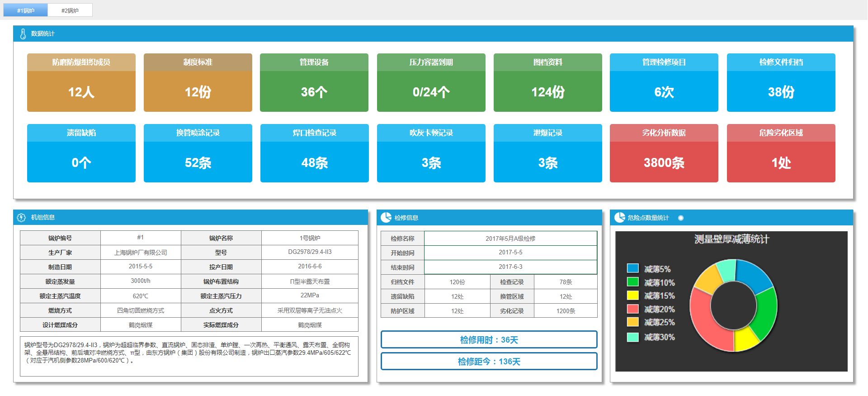Click the 额定主蒸汽压力 value 22MPa
The image size is (868, 396).
coord(310,296)
